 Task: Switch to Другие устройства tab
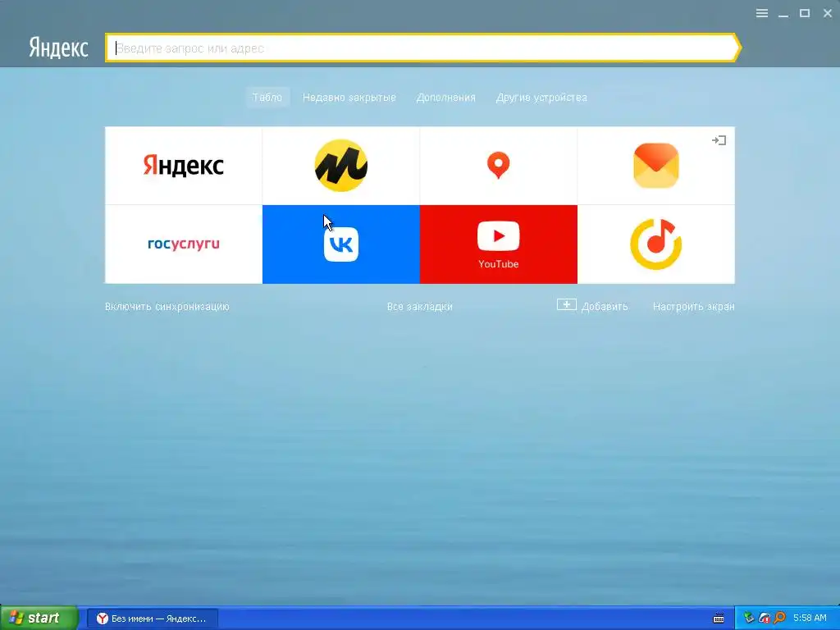[541, 98]
